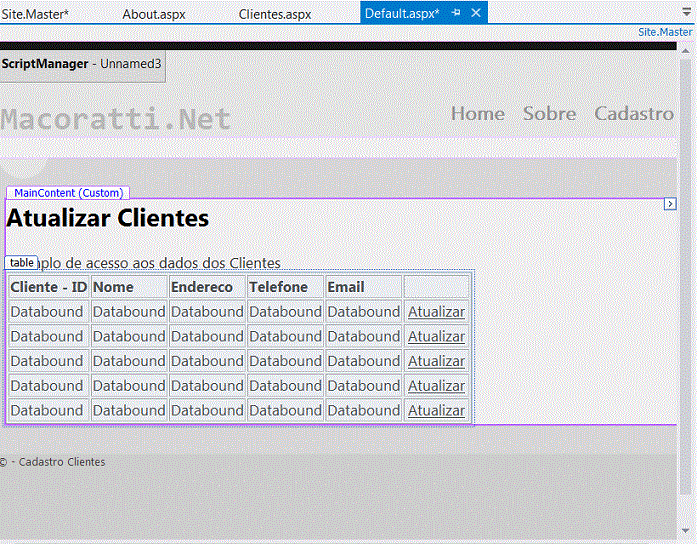Click the Home navigation menu item

[x=477, y=113]
